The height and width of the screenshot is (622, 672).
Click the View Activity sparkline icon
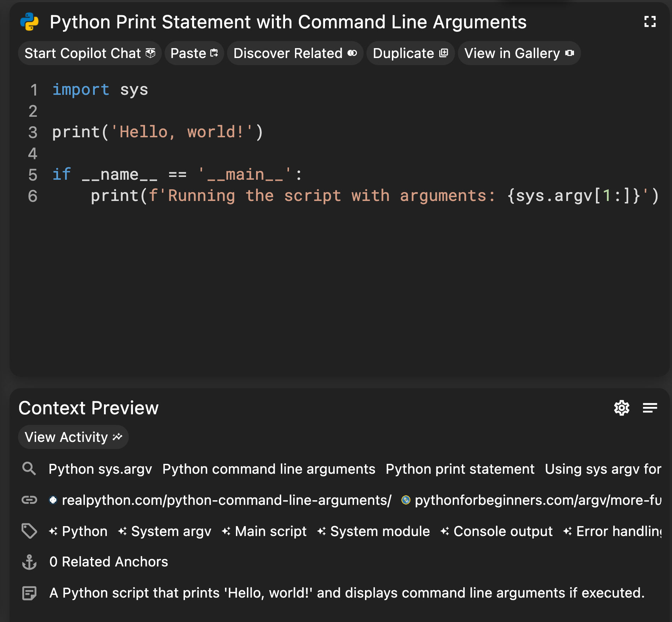[117, 437]
